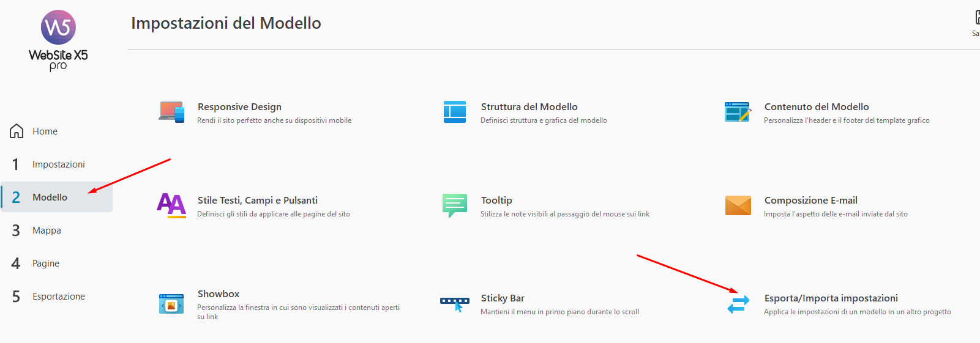The height and width of the screenshot is (343, 980).
Task: Open the Composizione E-mail envelope icon
Action: click(738, 205)
